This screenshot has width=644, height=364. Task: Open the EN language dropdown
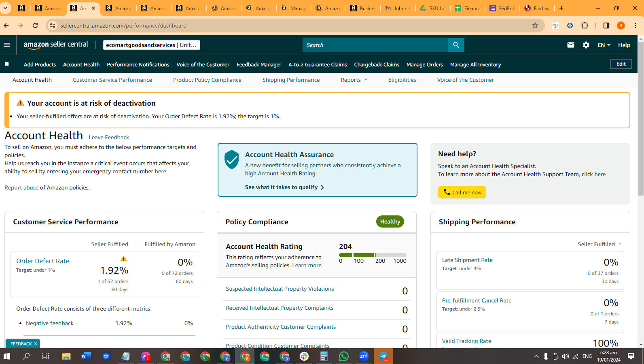tap(604, 45)
